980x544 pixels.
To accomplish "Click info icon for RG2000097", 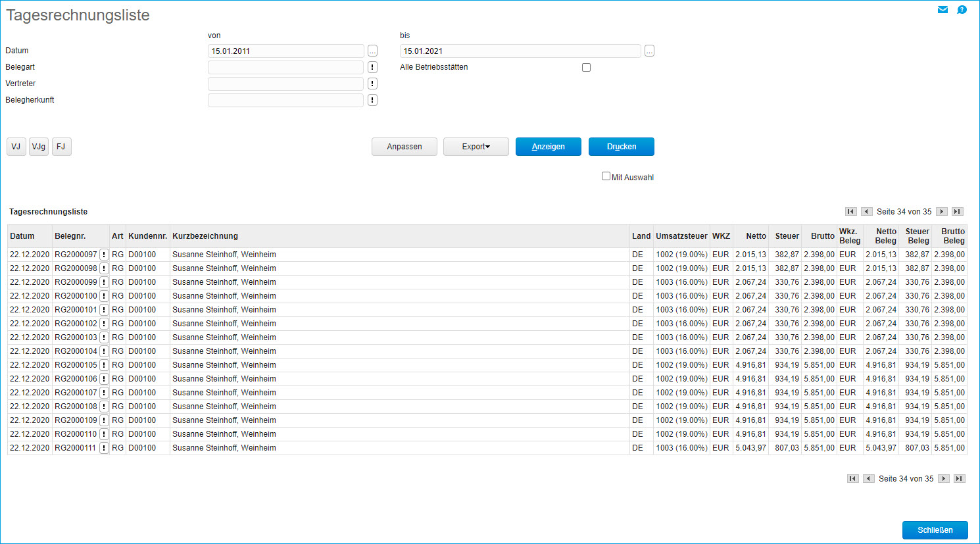I will coord(104,255).
